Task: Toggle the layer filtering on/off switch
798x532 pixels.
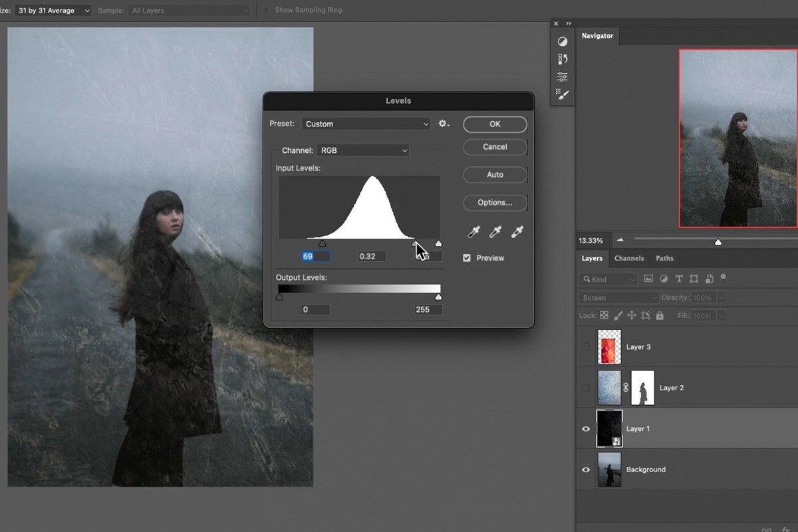Action: tap(724, 277)
